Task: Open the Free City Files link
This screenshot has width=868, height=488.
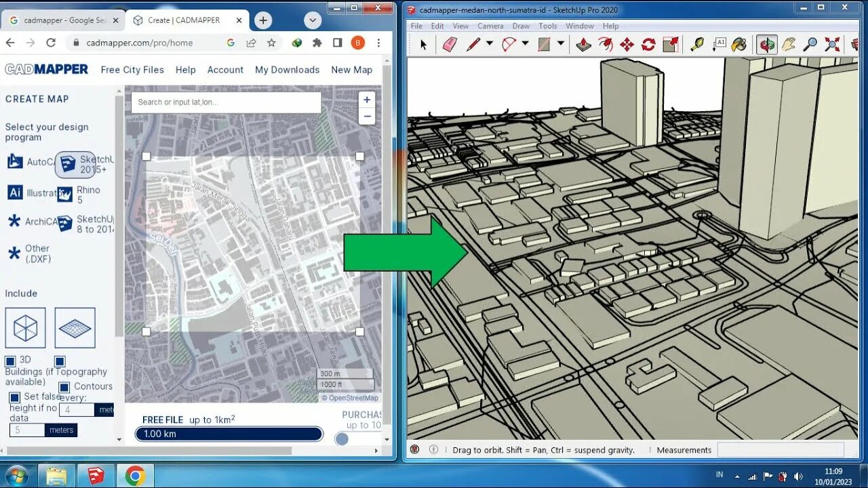Action: point(132,70)
